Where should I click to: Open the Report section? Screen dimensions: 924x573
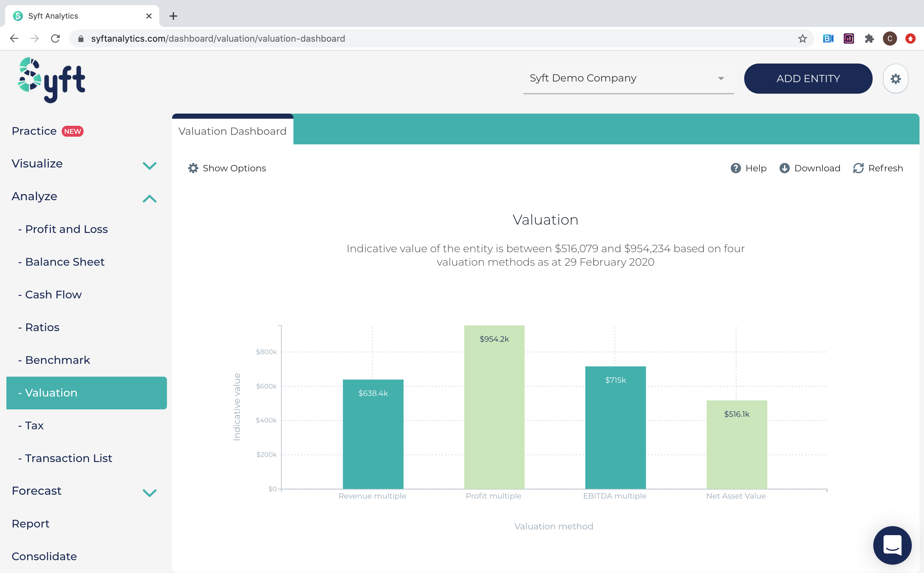point(30,523)
